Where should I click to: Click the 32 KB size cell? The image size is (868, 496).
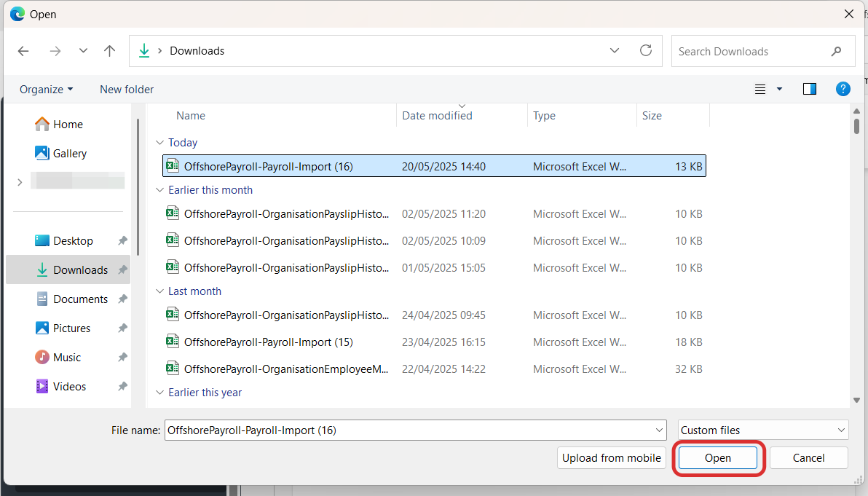(x=688, y=369)
